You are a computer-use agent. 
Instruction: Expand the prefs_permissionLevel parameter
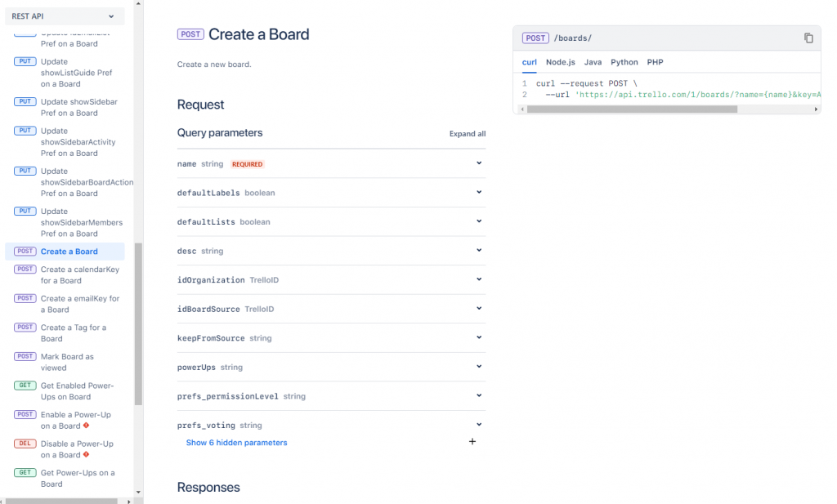(x=479, y=395)
